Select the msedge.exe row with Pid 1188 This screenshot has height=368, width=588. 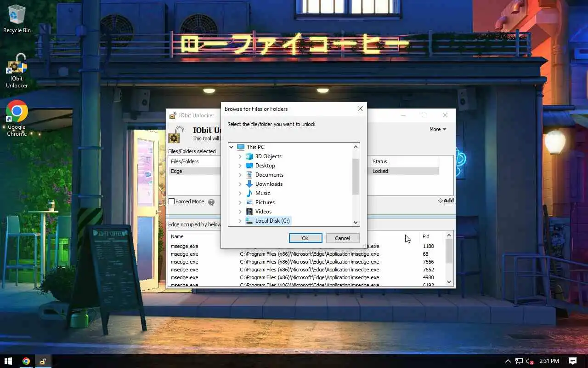[x=306, y=246]
